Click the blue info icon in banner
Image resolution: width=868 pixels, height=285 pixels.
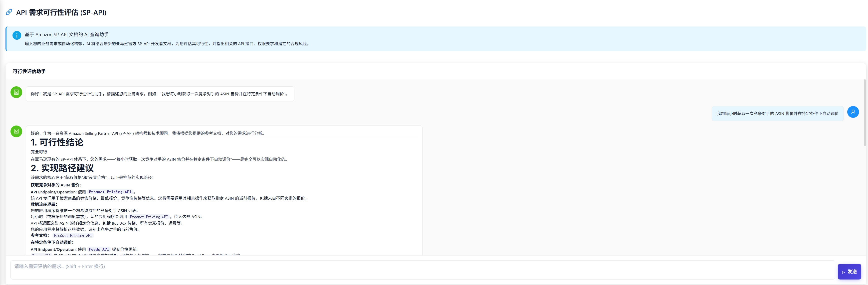pos(16,35)
